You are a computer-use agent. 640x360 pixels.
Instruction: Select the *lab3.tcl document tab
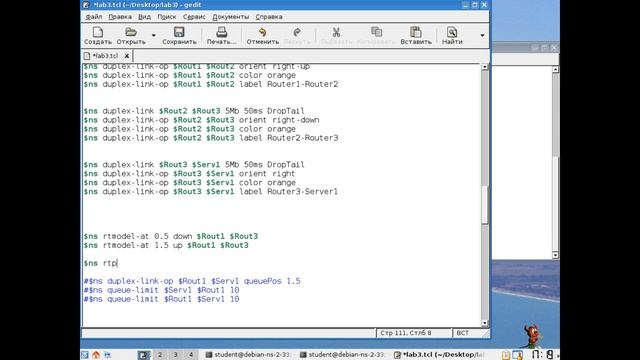pyautogui.click(x=105, y=56)
